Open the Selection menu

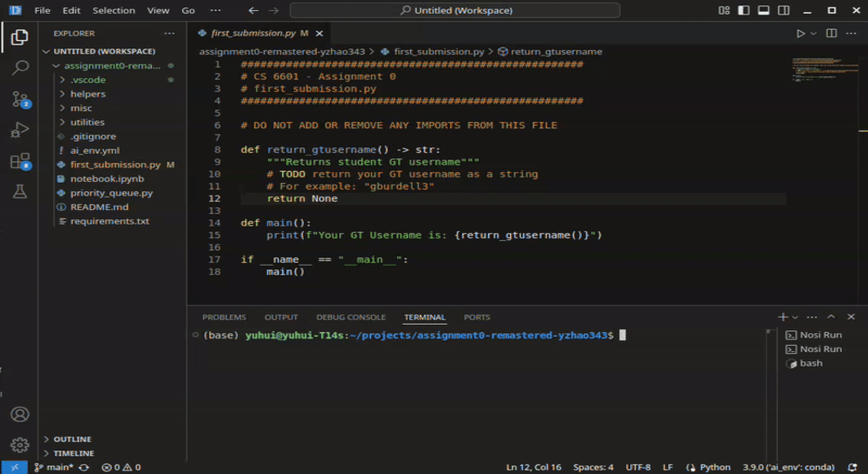[x=114, y=10]
